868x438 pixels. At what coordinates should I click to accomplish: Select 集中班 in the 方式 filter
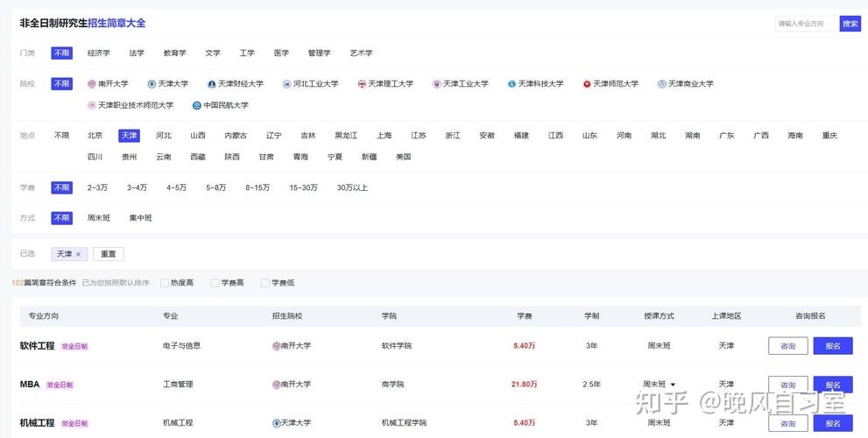pos(141,219)
